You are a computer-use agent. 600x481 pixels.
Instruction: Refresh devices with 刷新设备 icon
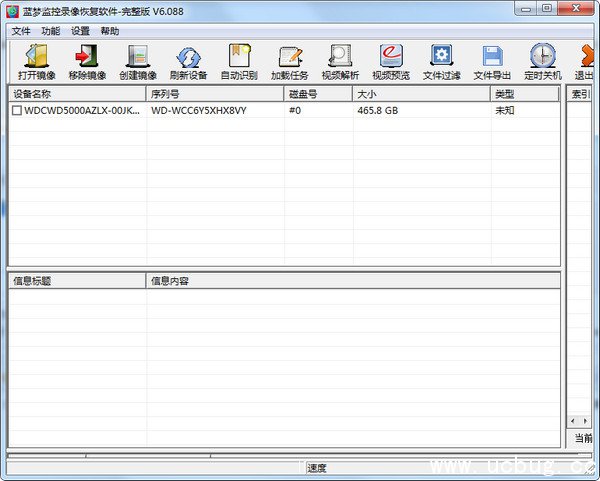click(x=188, y=59)
